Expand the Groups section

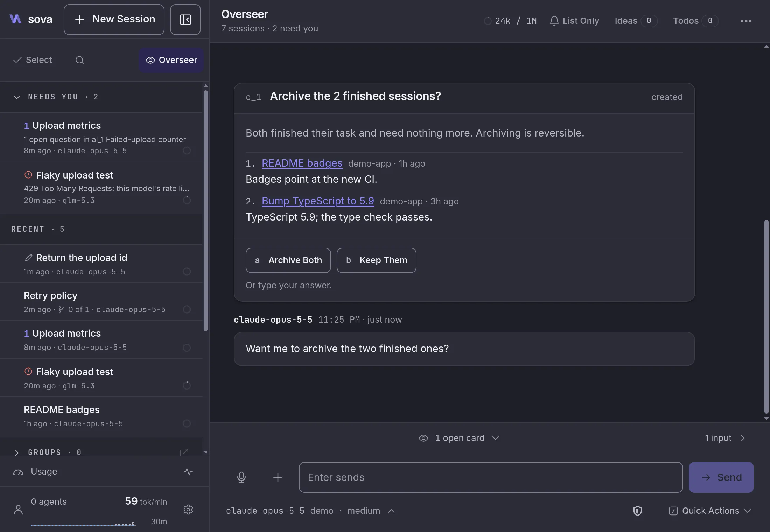point(16,452)
